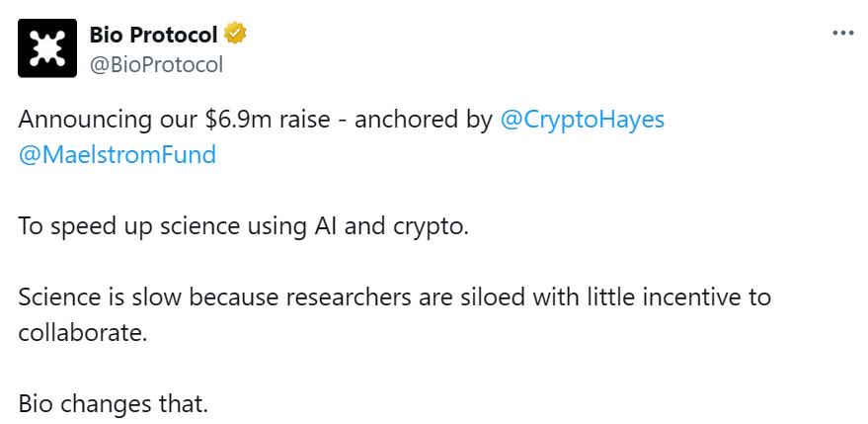
Task: Click the Bio Protocol display name
Action: click(x=153, y=35)
